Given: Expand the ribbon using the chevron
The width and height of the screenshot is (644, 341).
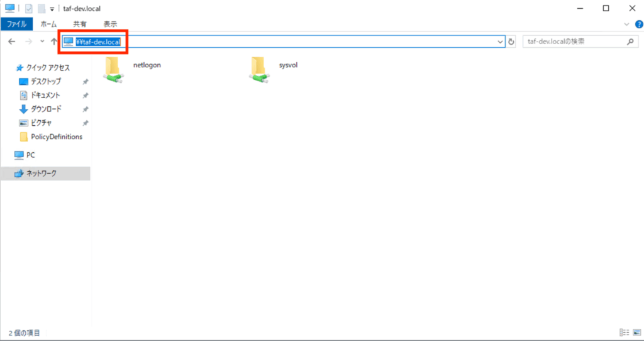Looking at the screenshot, I should coord(626,24).
